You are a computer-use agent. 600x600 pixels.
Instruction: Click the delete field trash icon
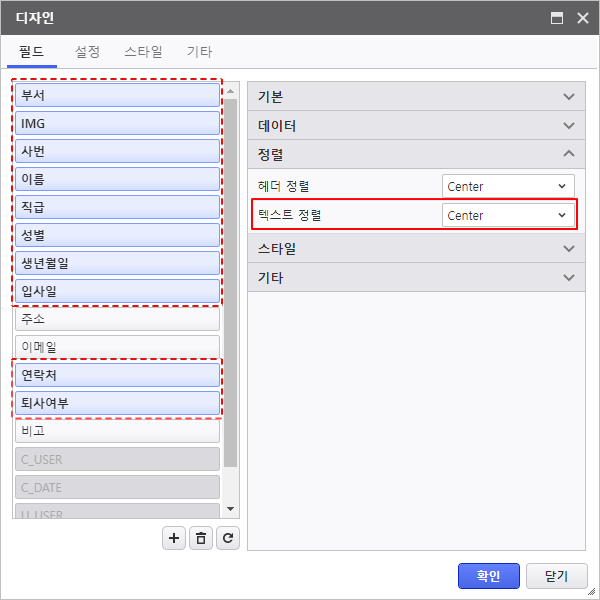[202, 538]
